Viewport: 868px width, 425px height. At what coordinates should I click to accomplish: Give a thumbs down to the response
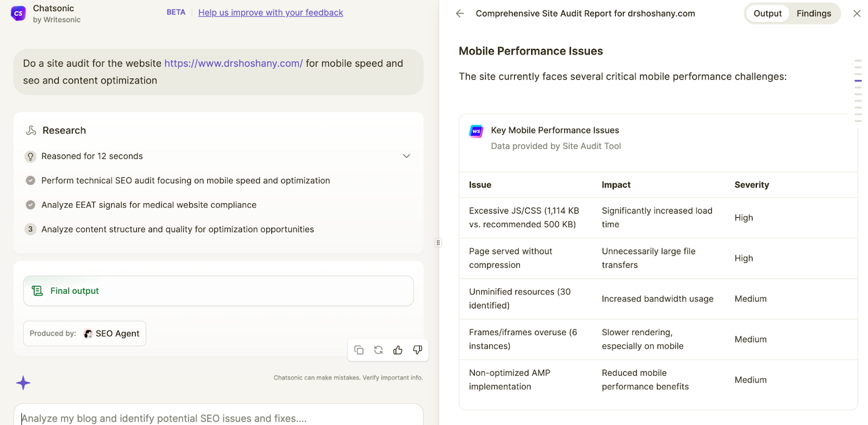coord(417,350)
